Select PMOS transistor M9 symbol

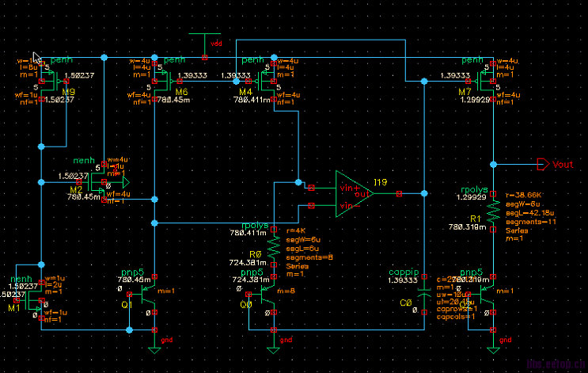click(x=55, y=82)
